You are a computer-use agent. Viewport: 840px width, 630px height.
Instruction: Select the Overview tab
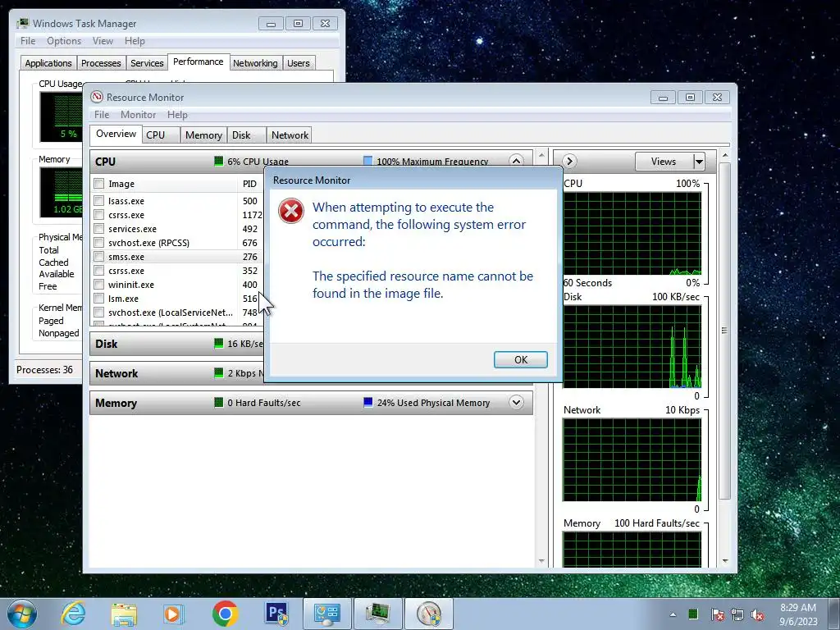coord(116,134)
